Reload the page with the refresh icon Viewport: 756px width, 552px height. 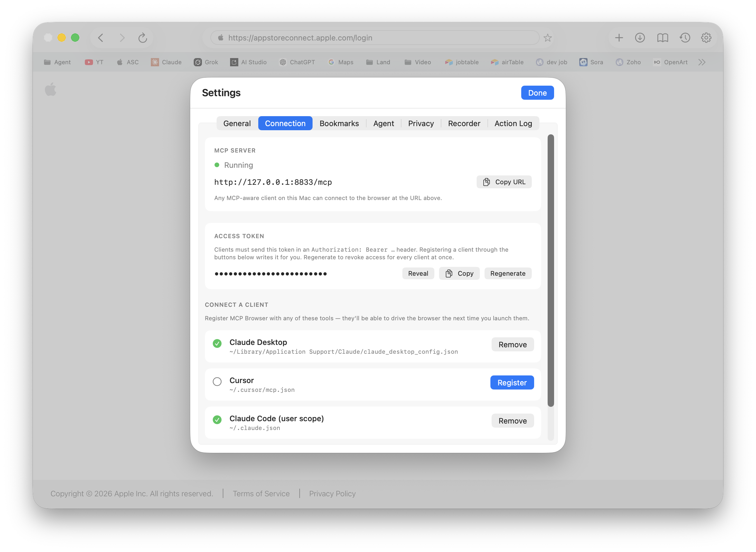[143, 38]
